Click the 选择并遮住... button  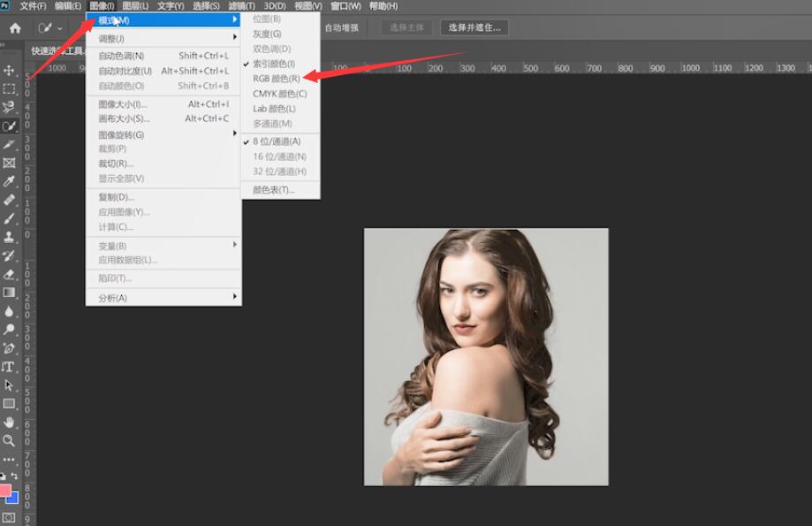pos(474,27)
